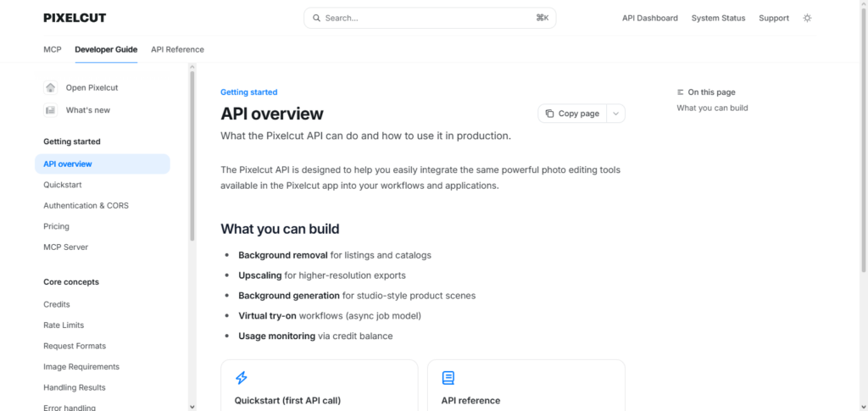Open the Quickstart sidebar item
Screen dimensions: 868x411
[63, 185]
